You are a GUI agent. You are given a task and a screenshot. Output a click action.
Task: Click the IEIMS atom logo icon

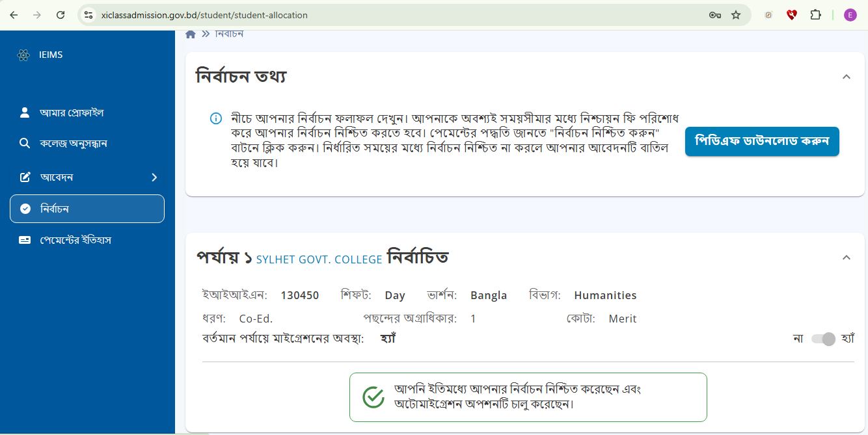23,55
